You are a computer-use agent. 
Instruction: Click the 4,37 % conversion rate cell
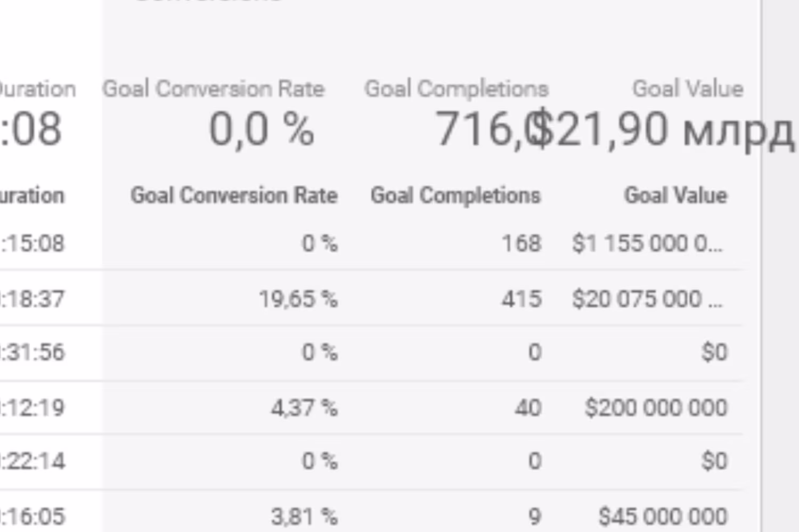click(x=304, y=408)
